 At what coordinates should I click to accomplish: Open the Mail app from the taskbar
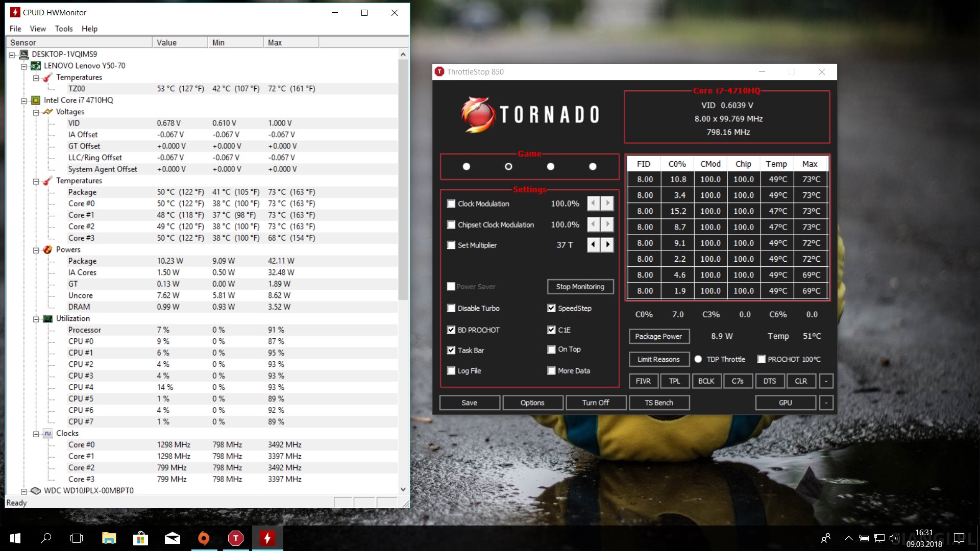(172, 538)
